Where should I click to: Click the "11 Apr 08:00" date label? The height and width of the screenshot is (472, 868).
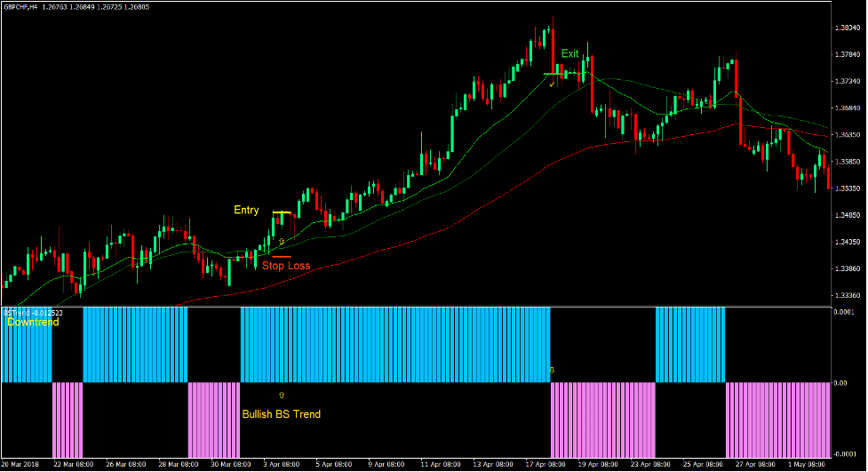[441, 464]
